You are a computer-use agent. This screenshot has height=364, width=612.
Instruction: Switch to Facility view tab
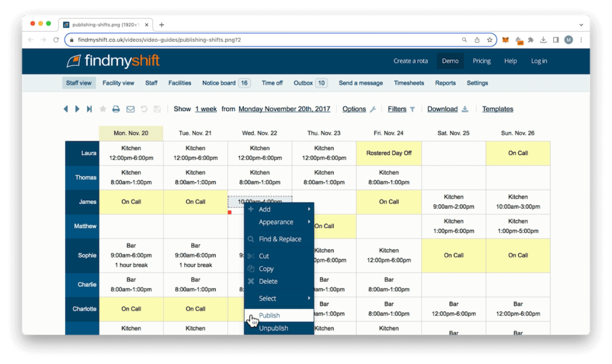click(118, 82)
